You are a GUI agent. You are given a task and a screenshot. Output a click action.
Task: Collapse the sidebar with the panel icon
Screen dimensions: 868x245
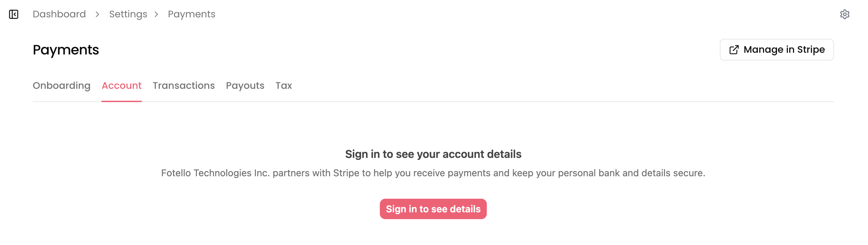click(x=14, y=14)
